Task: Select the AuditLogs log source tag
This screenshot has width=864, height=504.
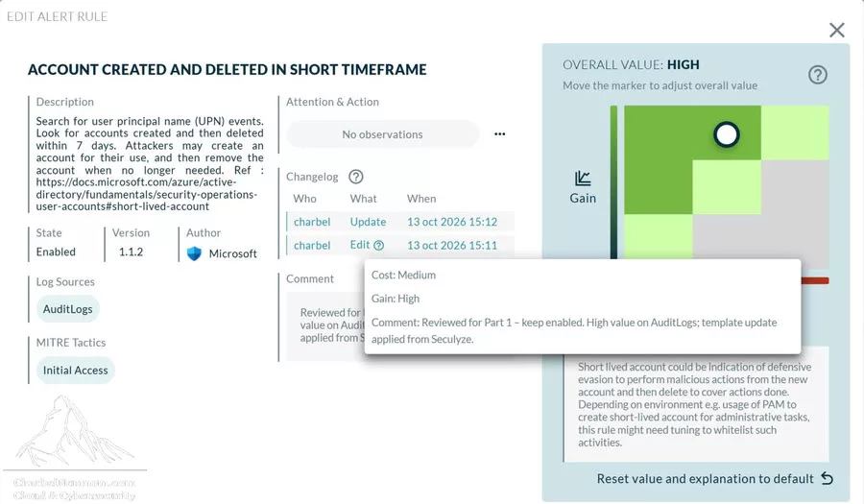Action: point(68,309)
